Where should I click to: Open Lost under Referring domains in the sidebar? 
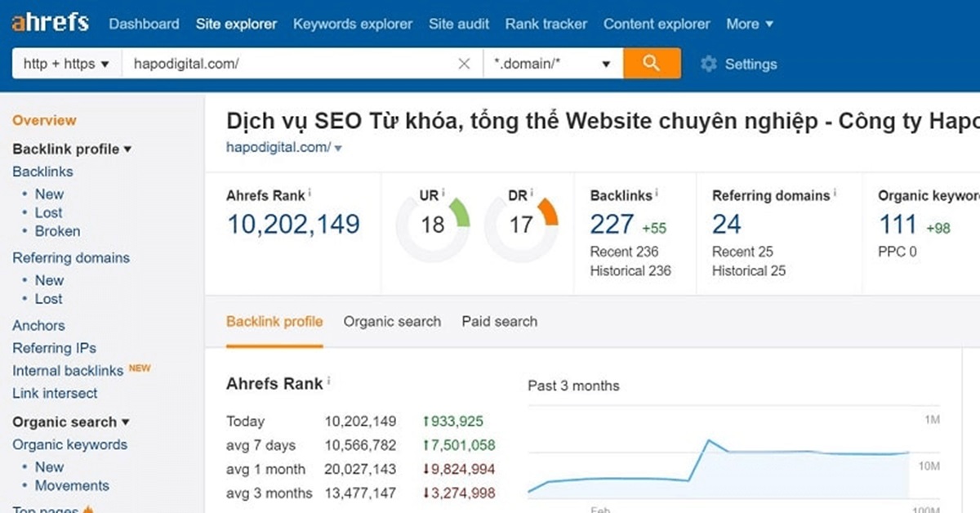click(48, 299)
